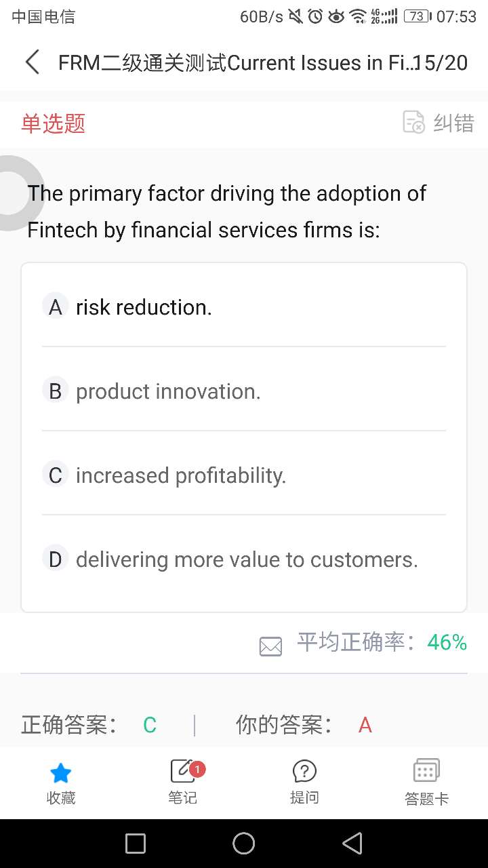
Task: Tap the 平均正确率 46% statistic
Action: coord(382,642)
